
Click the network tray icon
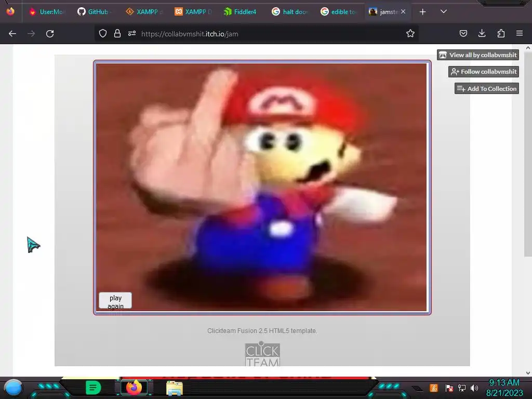coord(462,388)
